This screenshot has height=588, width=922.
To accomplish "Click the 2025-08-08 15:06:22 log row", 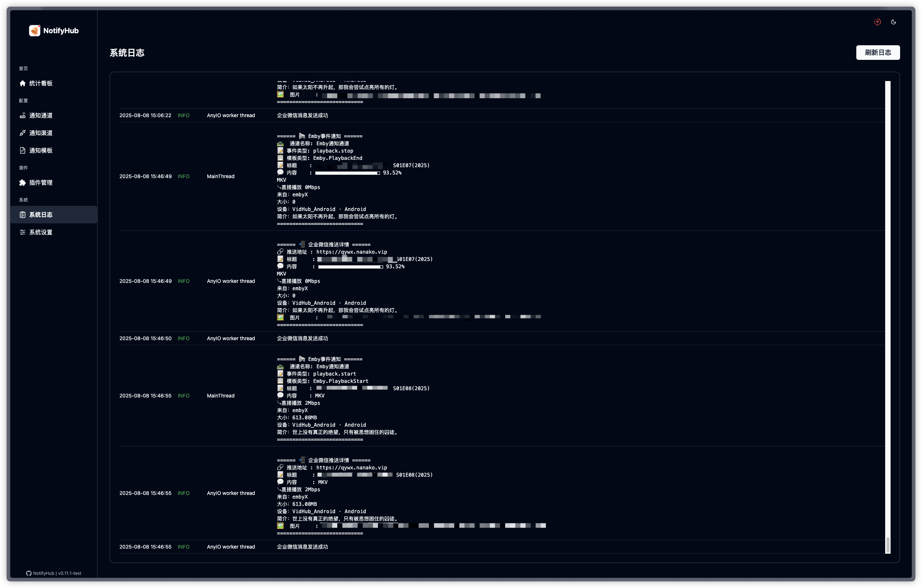I will pos(146,115).
